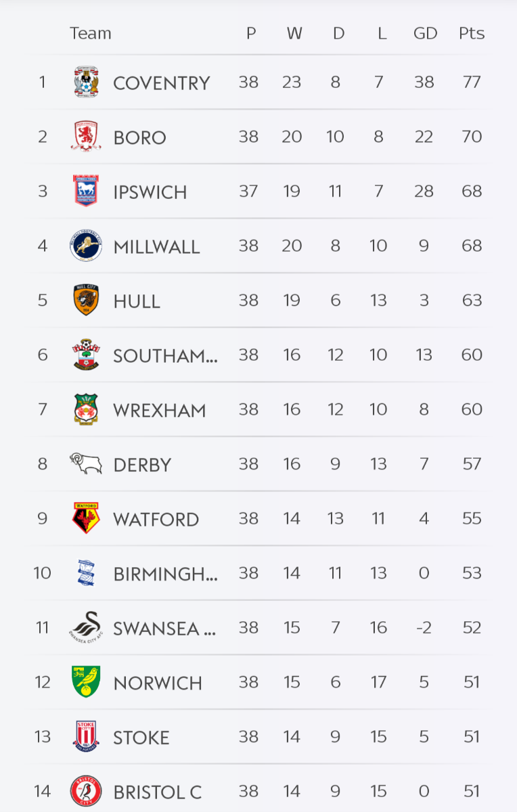This screenshot has height=812, width=517.
Task: Click the Coventry club crest
Action: coord(86,83)
